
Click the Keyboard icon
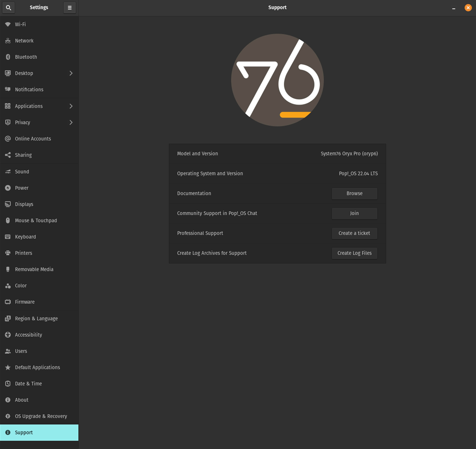(x=8, y=237)
